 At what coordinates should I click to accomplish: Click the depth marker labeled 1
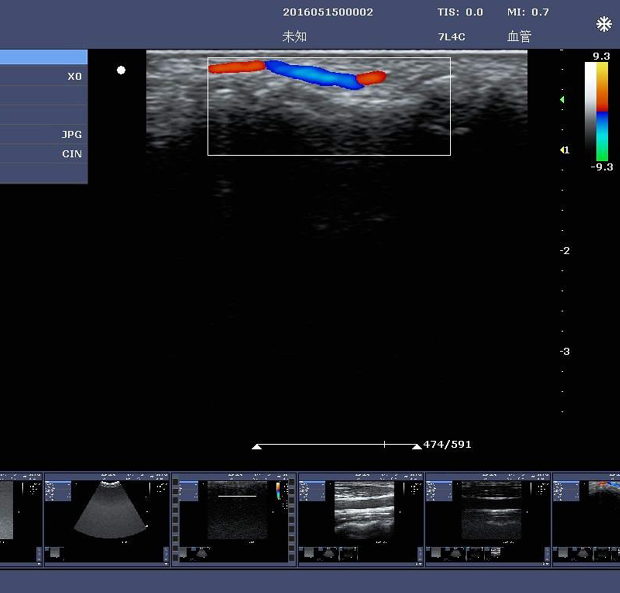[564, 150]
